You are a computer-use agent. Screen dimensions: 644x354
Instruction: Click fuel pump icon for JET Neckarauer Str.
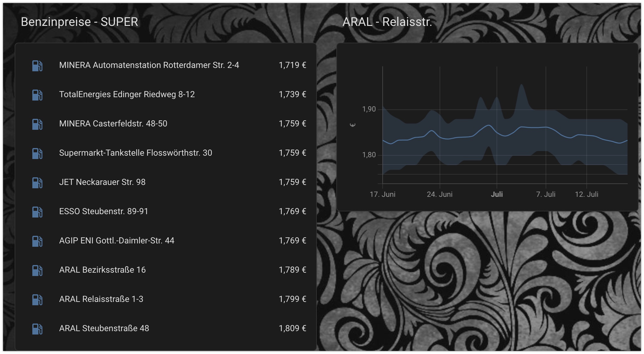point(37,182)
